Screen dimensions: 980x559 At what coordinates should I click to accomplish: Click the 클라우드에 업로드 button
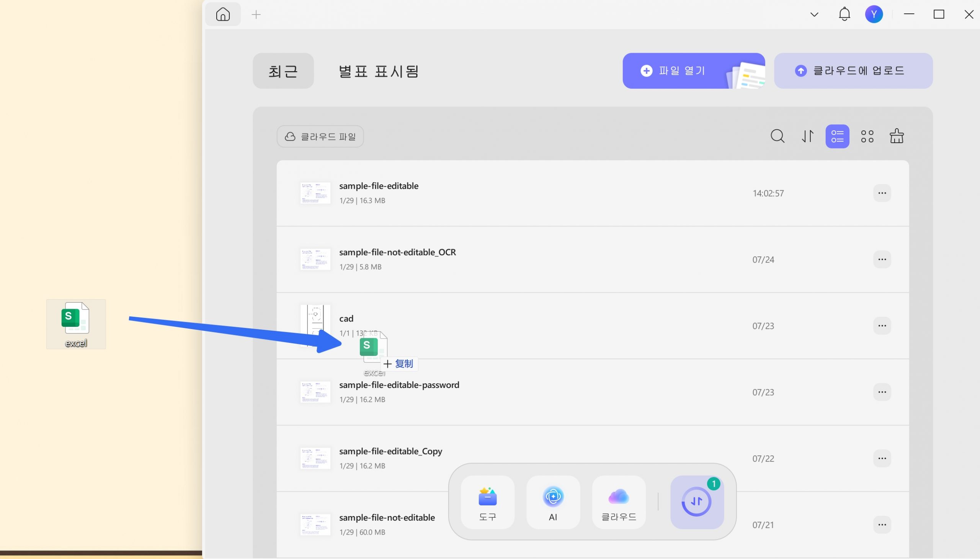853,71
